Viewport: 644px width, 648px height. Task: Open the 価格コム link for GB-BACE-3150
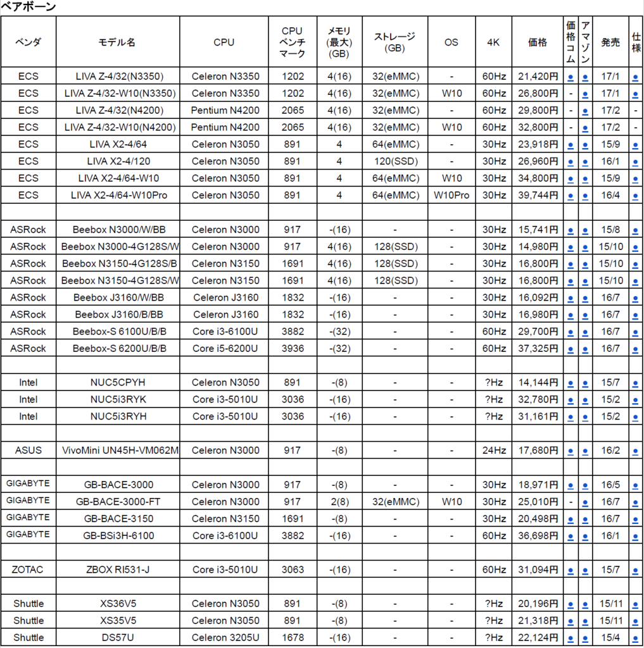(x=571, y=520)
